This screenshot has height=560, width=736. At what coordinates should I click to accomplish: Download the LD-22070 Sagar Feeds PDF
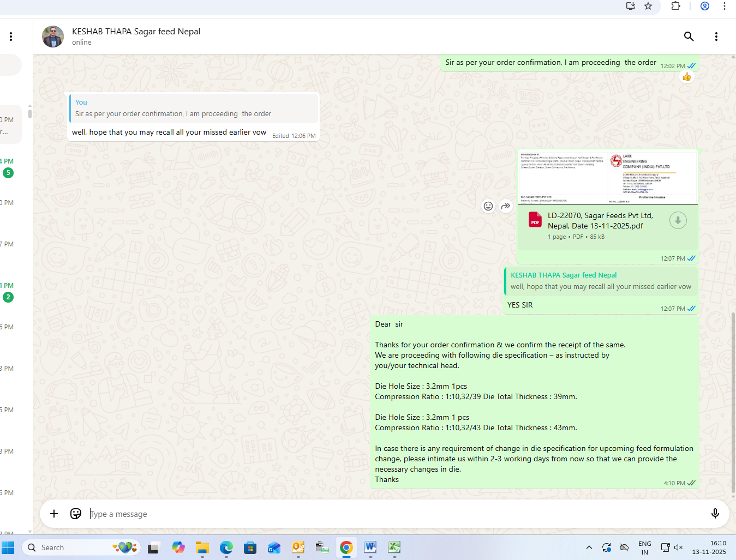[678, 220]
